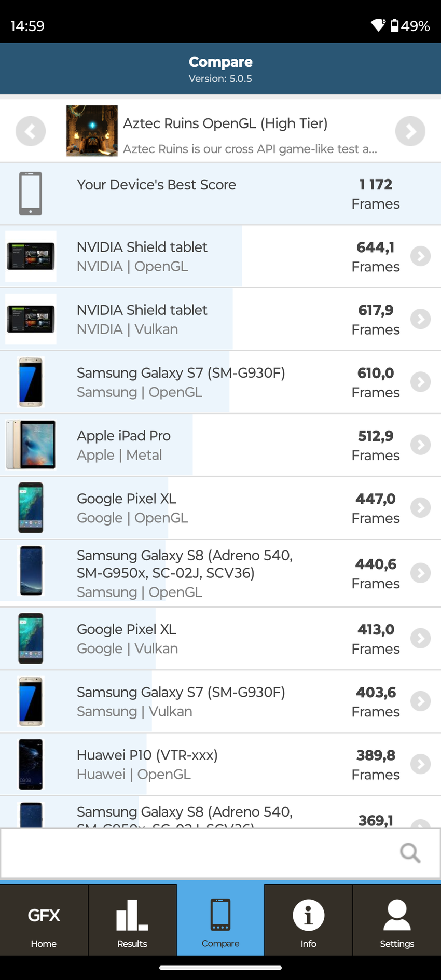Expand NVIDIA Shield tablet OpenGL details
Viewport: 441px width, 980px height.
tap(420, 256)
